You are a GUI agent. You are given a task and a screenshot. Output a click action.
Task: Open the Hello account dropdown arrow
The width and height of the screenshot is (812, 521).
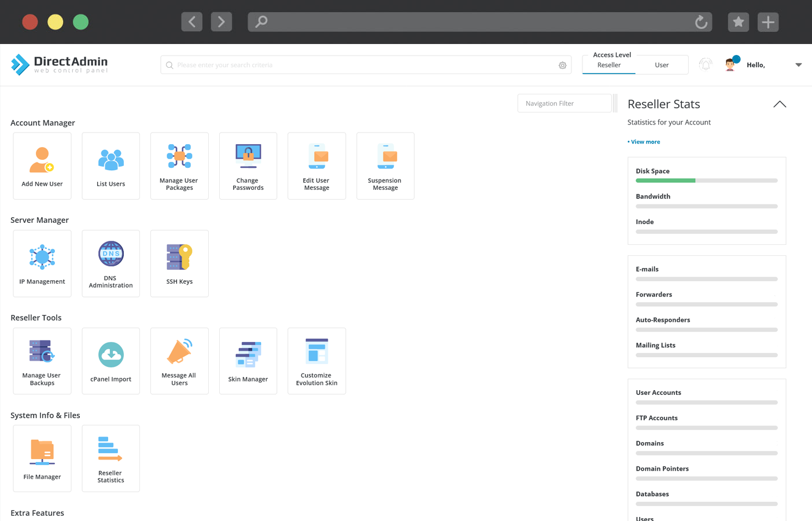[x=799, y=65]
